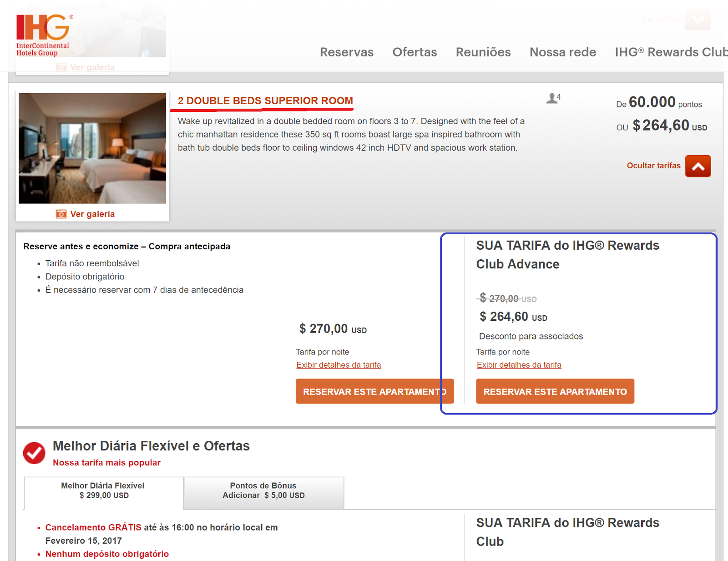728x561 pixels.
Task: Click the guest occupancy person icon
Action: 552,98
